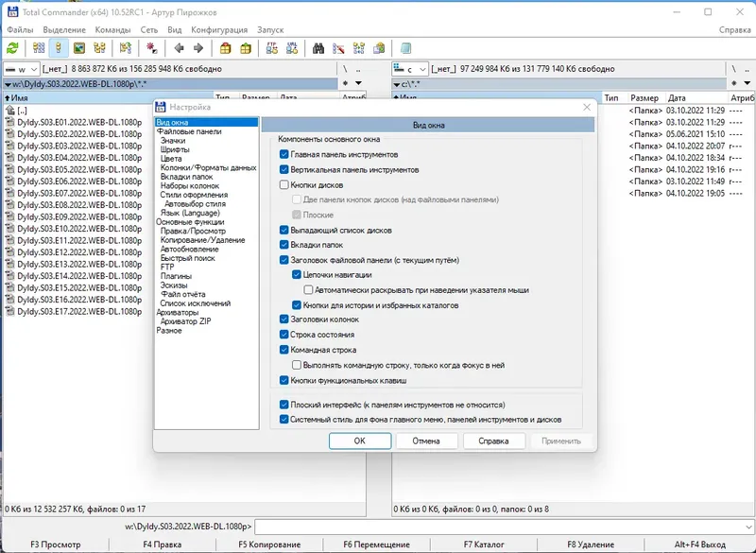Click the parent folder [..] icon

coord(9,111)
